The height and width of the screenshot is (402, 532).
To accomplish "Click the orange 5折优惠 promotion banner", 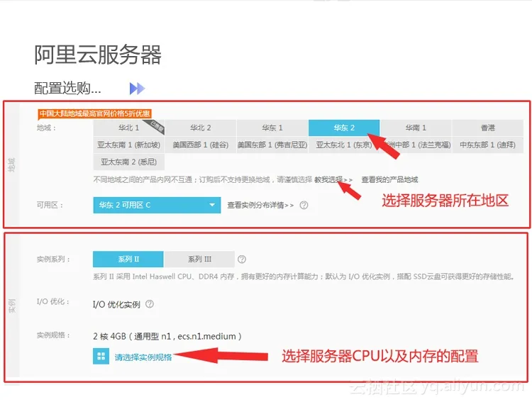I will click(x=94, y=113).
